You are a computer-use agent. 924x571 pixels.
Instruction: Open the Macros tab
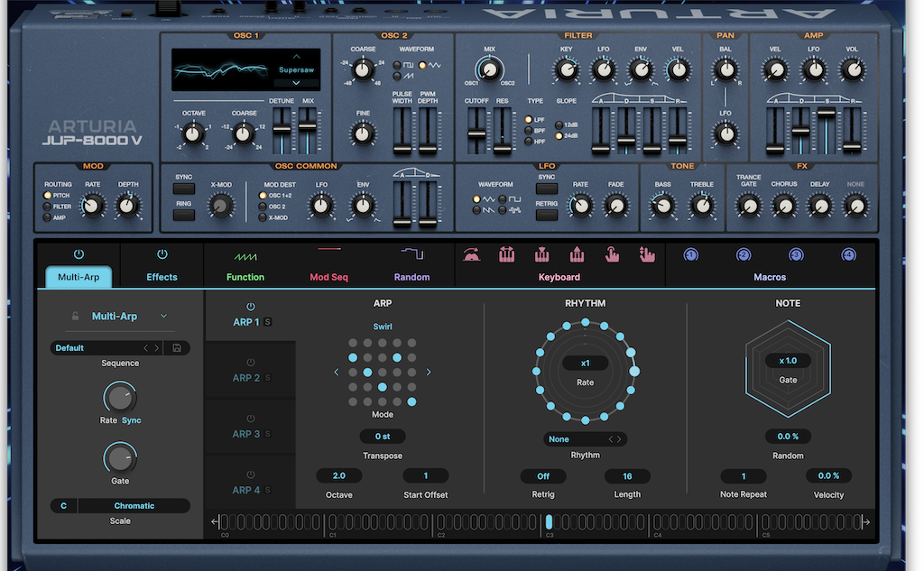[x=770, y=277]
